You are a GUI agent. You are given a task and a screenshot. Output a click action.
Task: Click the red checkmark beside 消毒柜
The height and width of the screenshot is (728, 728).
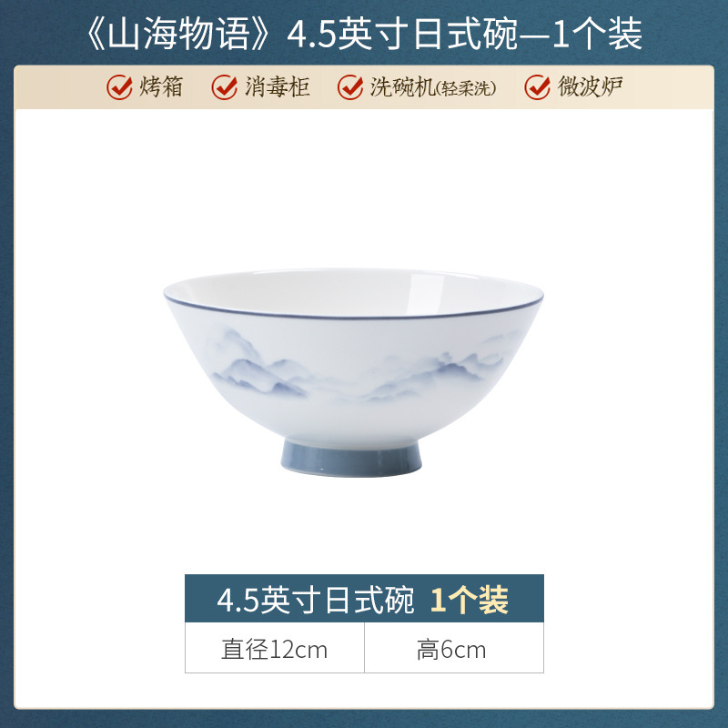(x=225, y=86)
